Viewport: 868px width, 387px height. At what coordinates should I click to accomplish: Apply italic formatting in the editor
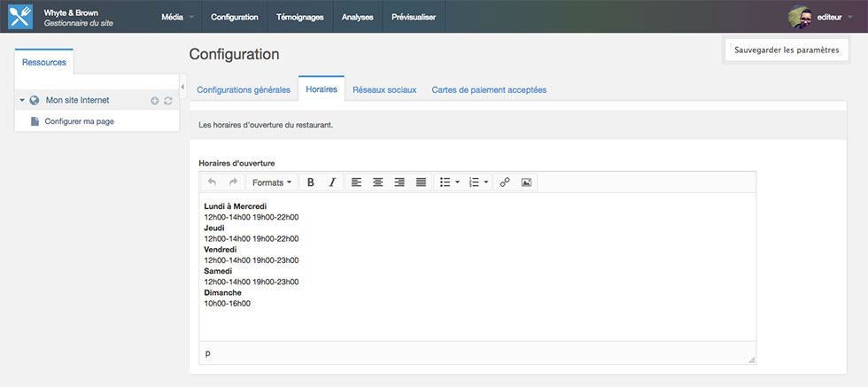(x=332, y=182)
